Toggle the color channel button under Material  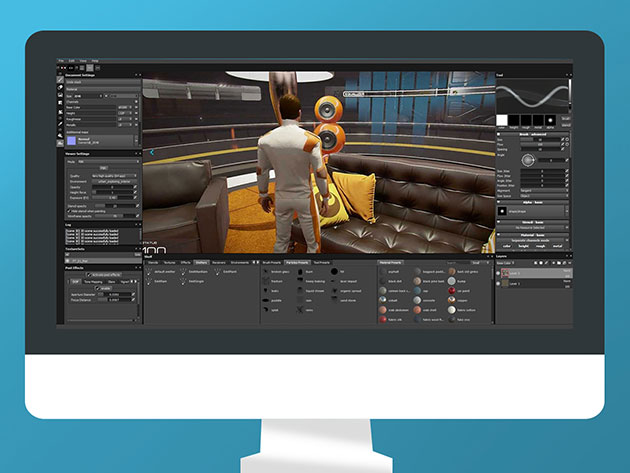[506, 246]
